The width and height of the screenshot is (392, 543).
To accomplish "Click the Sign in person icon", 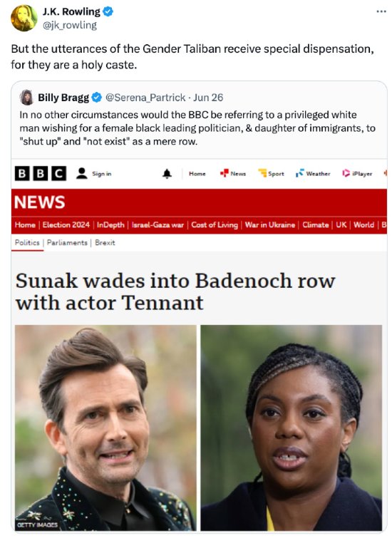I will [82, 173].
